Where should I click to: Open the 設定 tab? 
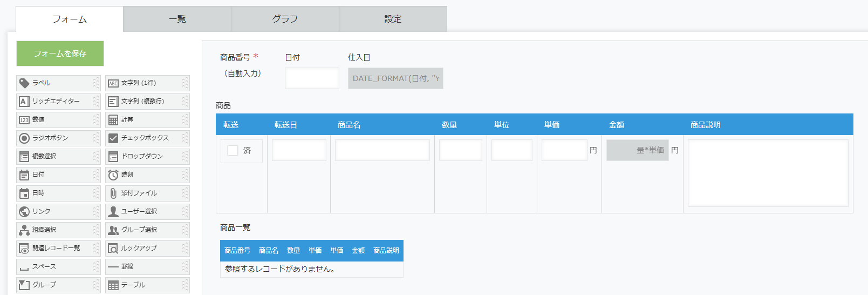click(393, 19)
